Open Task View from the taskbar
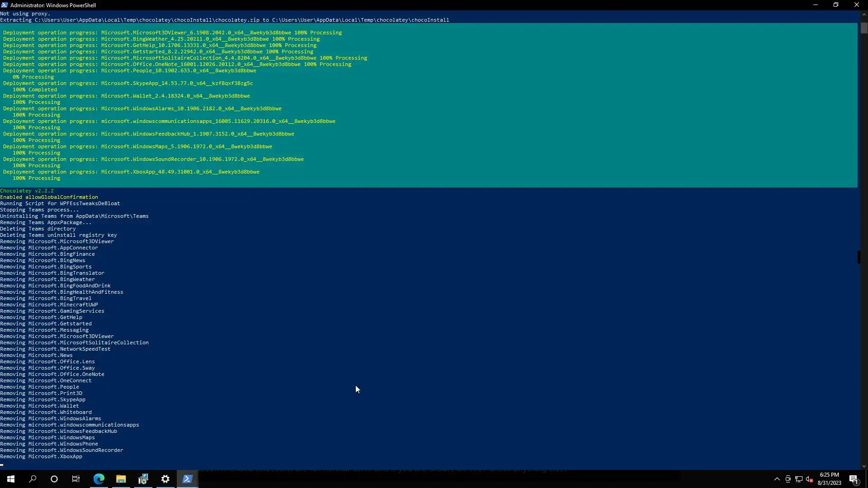The width and height of the screenshot is (868, 488). click(x=76, y=479)
